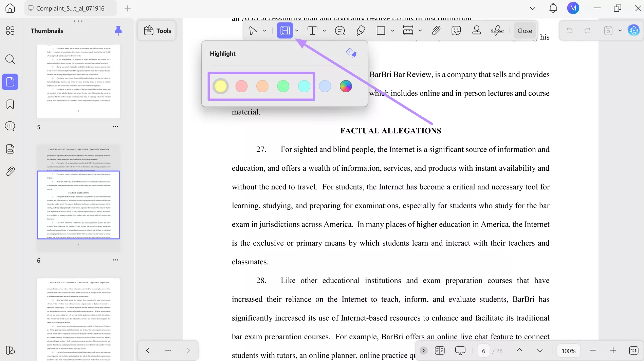Image resolution: width=644 pixels, height=361 pixels.
Task: Click the sticky note comment icon
Action: pos(340,31)
